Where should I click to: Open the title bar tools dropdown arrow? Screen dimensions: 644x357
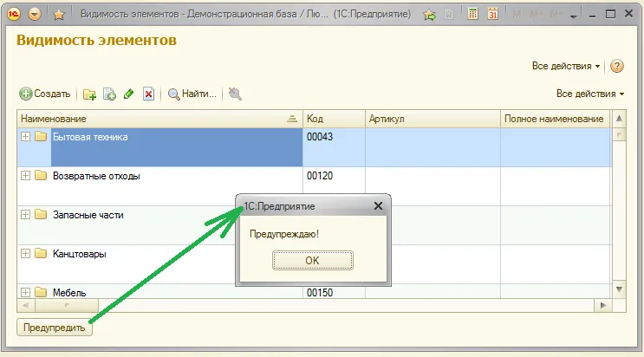coord(573,16)
